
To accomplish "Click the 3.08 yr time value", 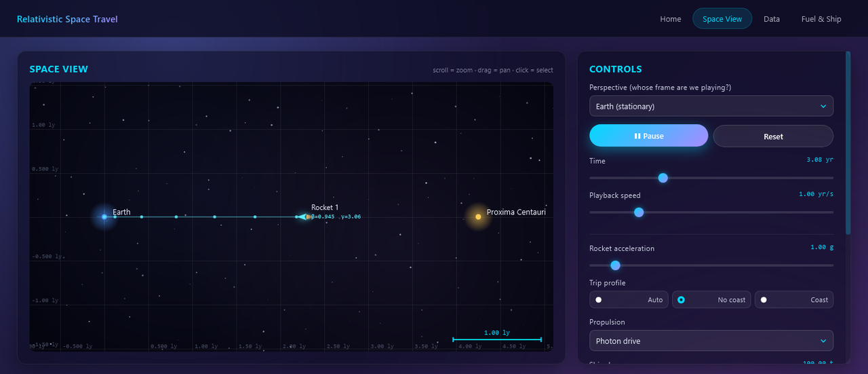I will pyautogui.click(x=820, y=160).
